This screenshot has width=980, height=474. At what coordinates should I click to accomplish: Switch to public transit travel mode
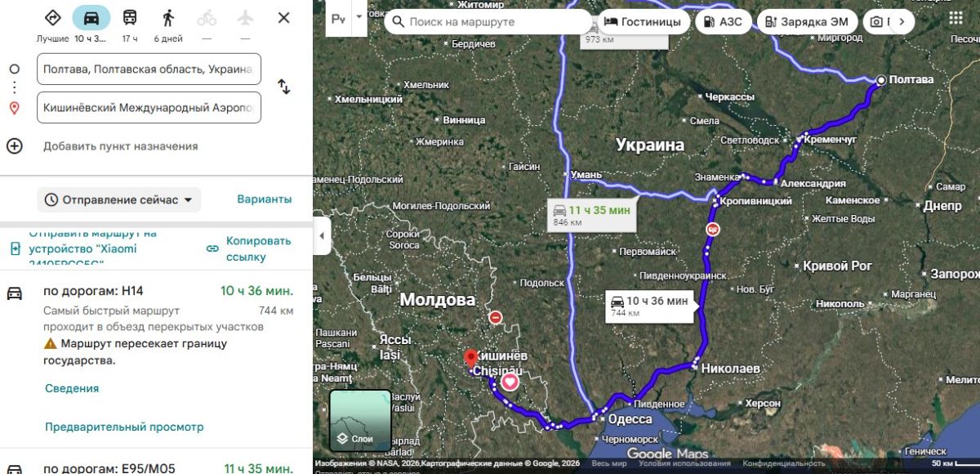pos(130,18)
